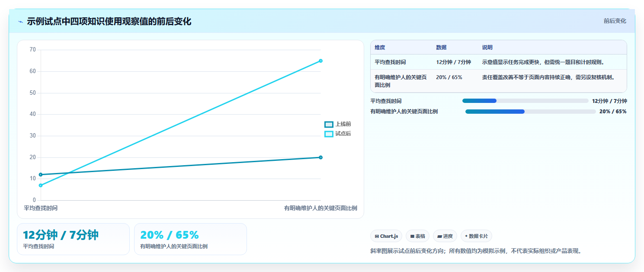Click the note starting 责任覆盖改善

548,77
